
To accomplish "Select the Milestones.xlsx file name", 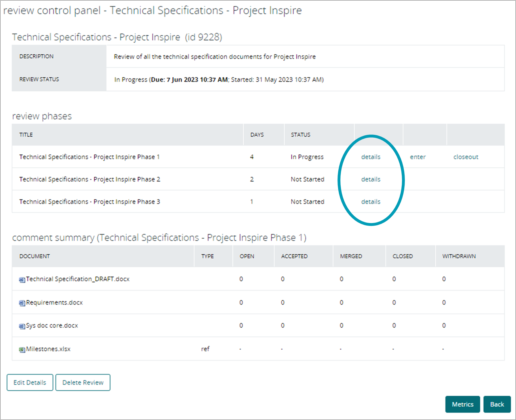I will tap(48, 349).
